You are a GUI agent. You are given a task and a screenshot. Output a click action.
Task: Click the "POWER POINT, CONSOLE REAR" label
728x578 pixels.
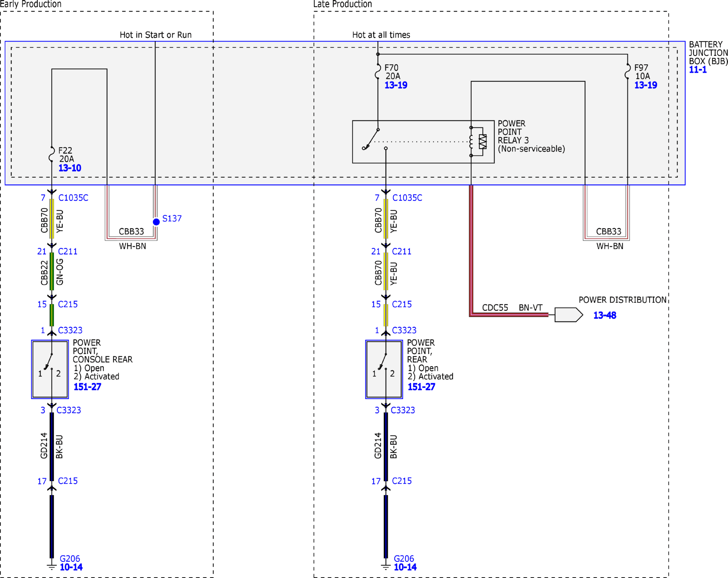[103, 351]
